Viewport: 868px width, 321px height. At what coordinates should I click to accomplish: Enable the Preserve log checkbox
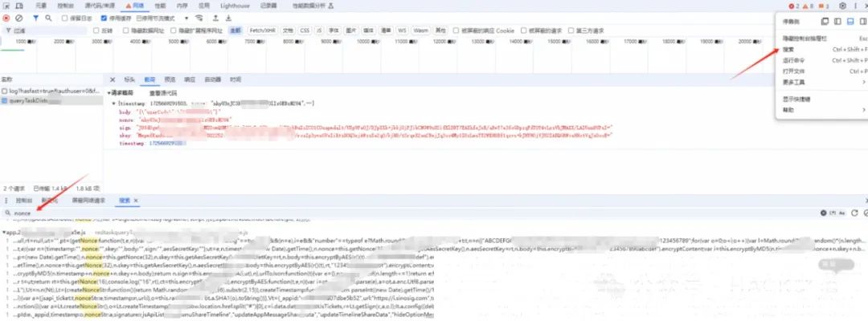(x=65, y=18)
